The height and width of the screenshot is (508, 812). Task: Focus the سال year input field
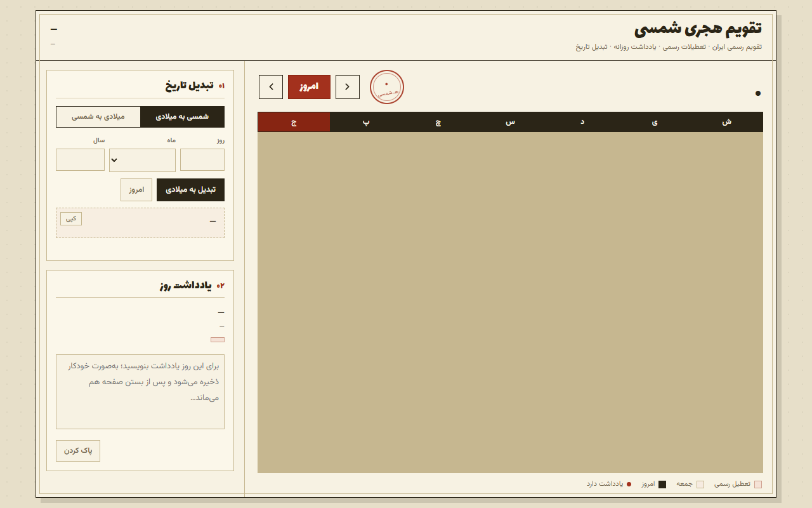click(x=80, y=160)
